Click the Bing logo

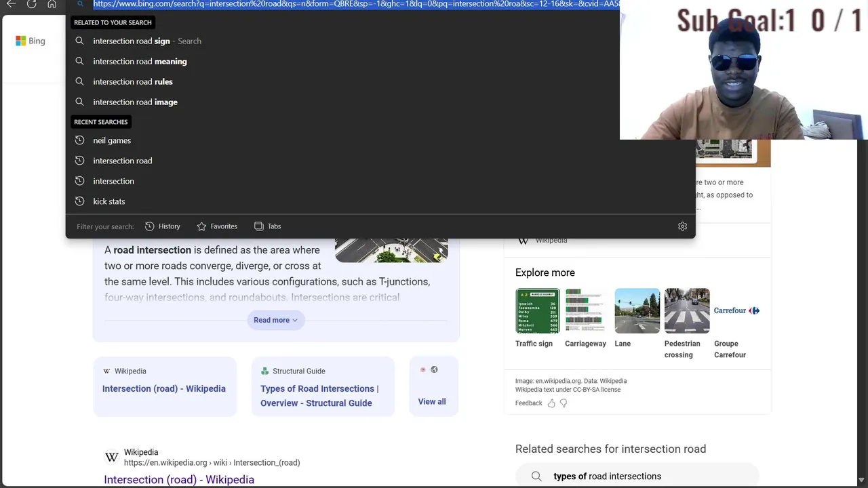click(31, 41)
